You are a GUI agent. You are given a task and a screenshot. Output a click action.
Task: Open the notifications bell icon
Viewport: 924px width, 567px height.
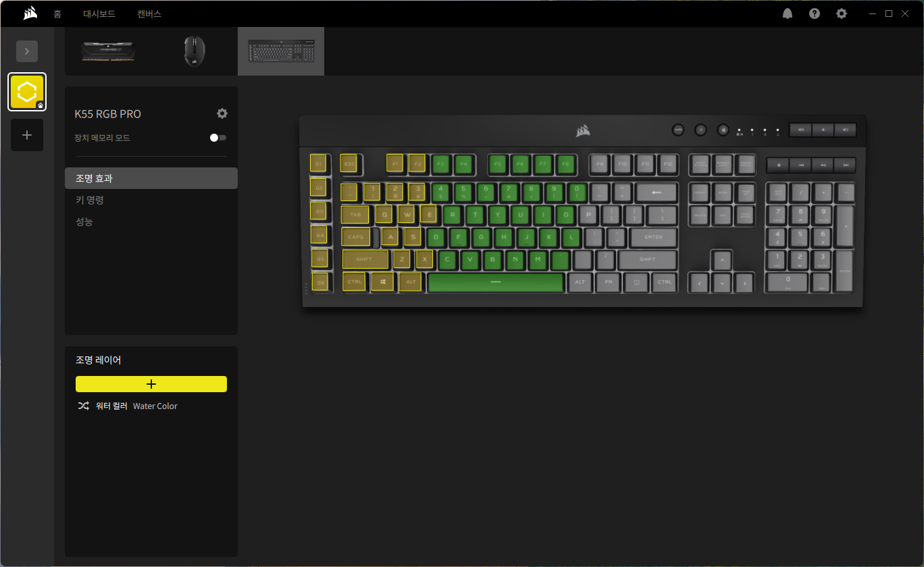788,13
